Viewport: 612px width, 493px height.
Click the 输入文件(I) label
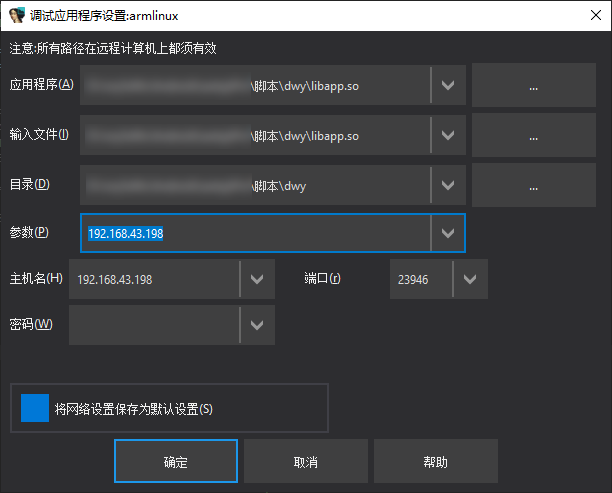point(39,134)
